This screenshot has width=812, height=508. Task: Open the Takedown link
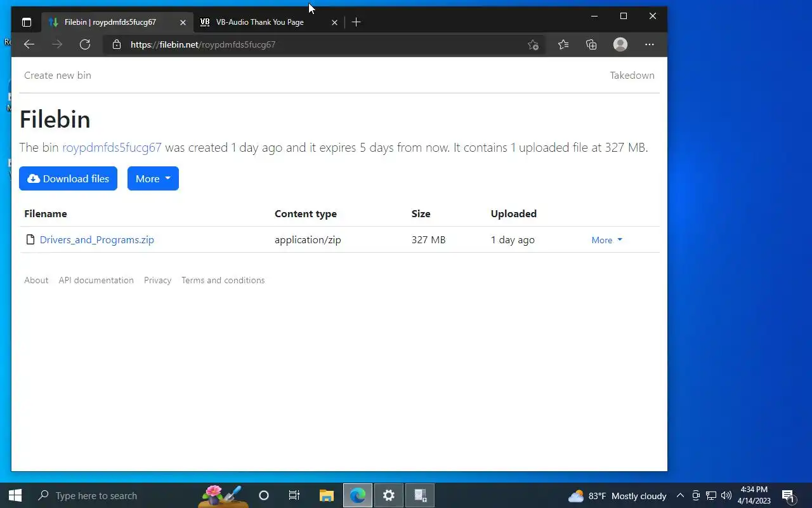pyautogui.click(x=632, y=75)
